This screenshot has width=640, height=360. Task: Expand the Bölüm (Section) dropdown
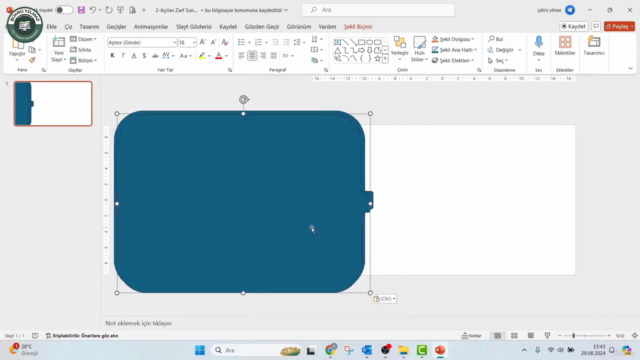pyautogui.click(x=83, y=60)
